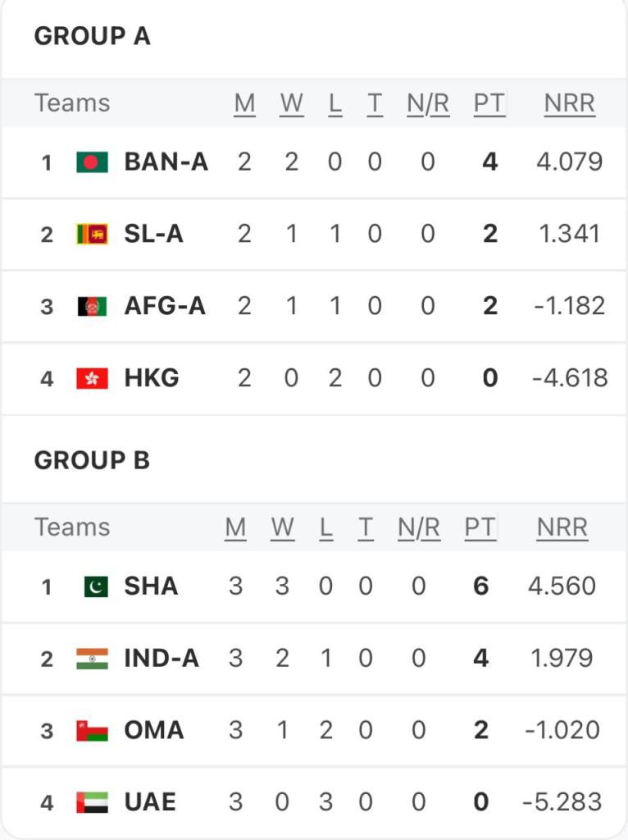628x840 pixels.
Task: Click UAE's NRR value -5.283
Action: coord(562,802)
